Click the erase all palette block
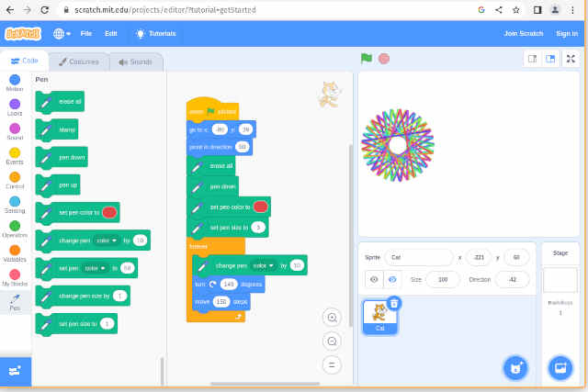 (x=60, y=102)
